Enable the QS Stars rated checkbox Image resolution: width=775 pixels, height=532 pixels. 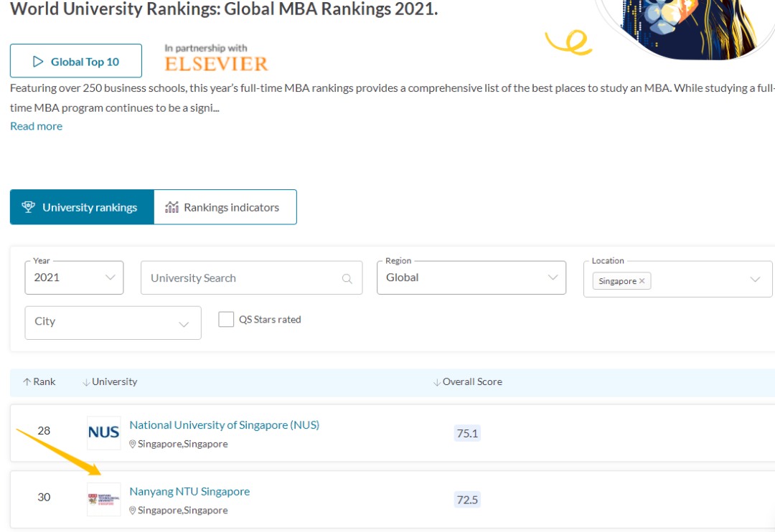click(226, 320)
